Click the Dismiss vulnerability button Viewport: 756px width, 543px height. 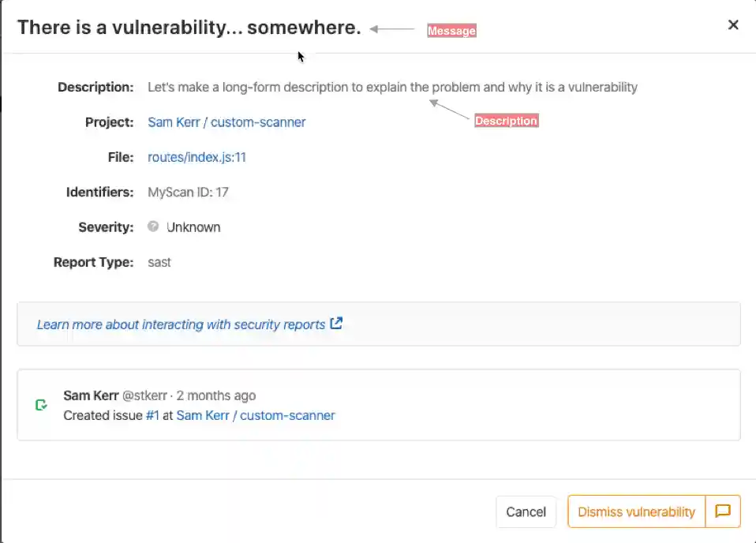pos(635,511)
